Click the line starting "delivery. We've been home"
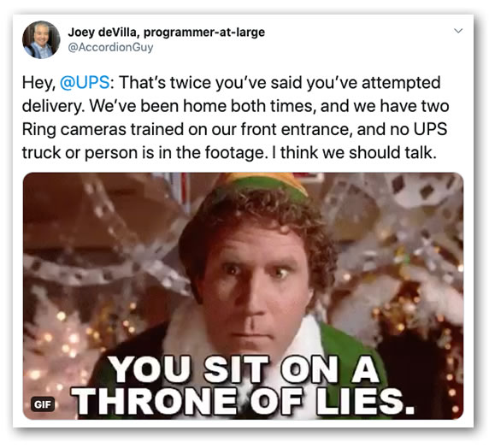489x448 pixels. pos(235,106)
